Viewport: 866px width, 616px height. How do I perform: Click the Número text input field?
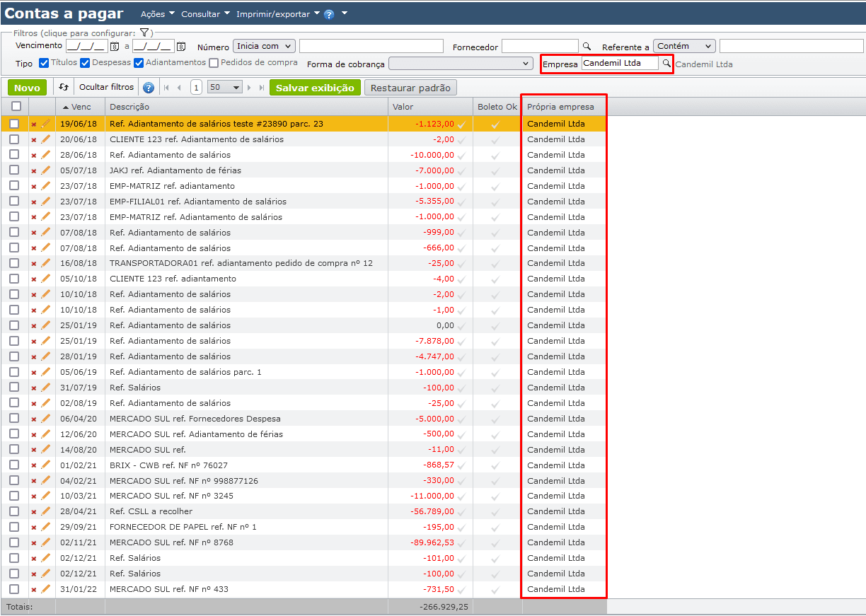pos(371,47)
